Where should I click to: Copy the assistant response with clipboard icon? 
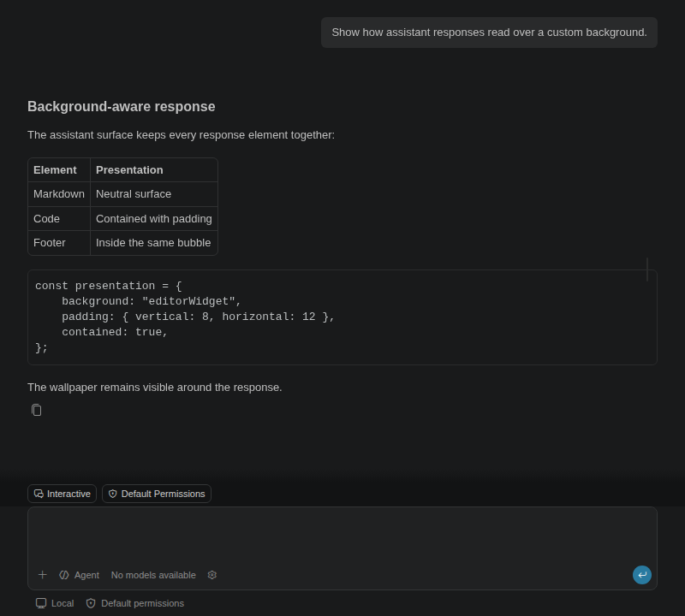37,410
